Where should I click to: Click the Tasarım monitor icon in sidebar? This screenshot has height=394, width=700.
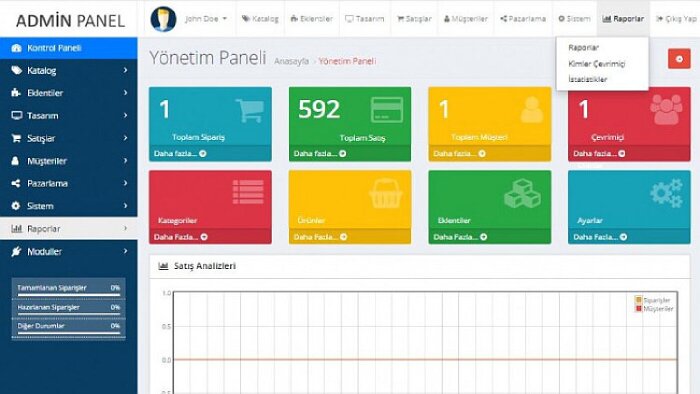pos(16,116)
